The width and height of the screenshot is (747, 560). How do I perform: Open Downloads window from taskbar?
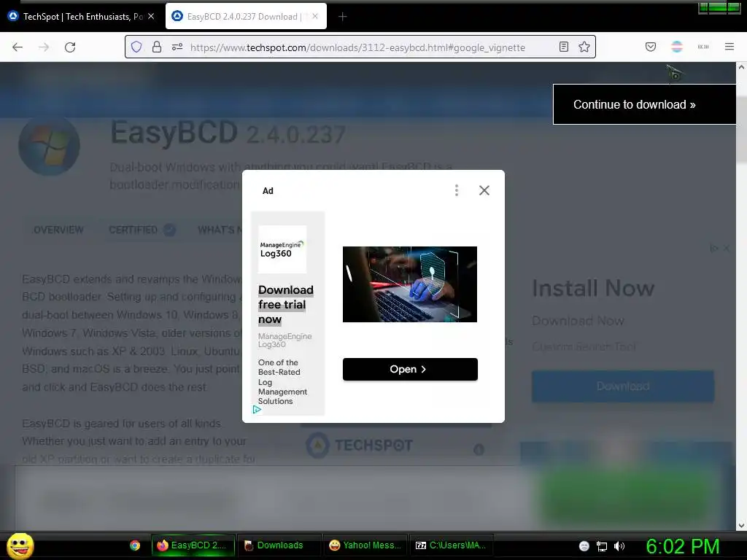[x=279, y=545]
